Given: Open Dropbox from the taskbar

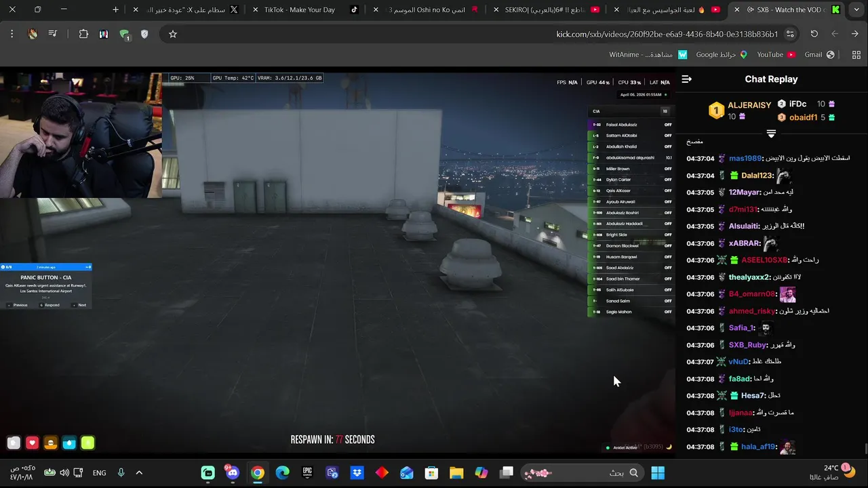Looking at the screenshot, I should pos(357,473).
